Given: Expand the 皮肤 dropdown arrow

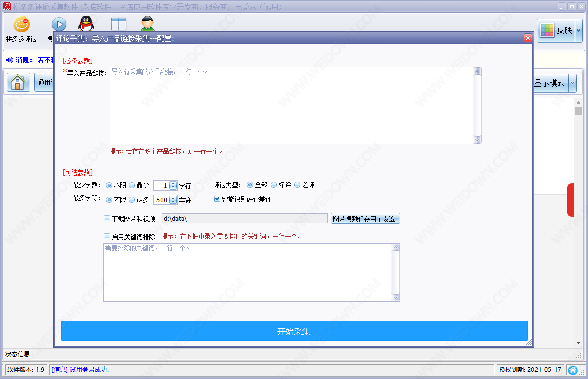Looking at the screenshot, I should click(579, 30).
